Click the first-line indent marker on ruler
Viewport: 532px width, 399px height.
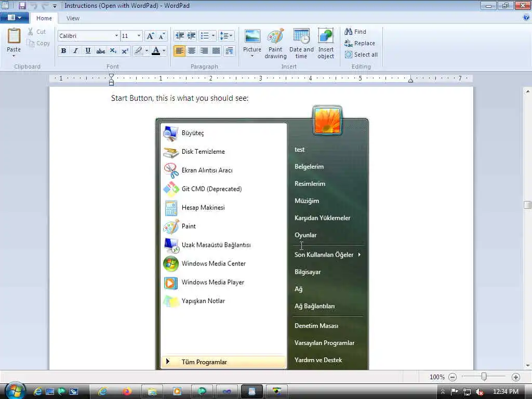coord(111,76)
